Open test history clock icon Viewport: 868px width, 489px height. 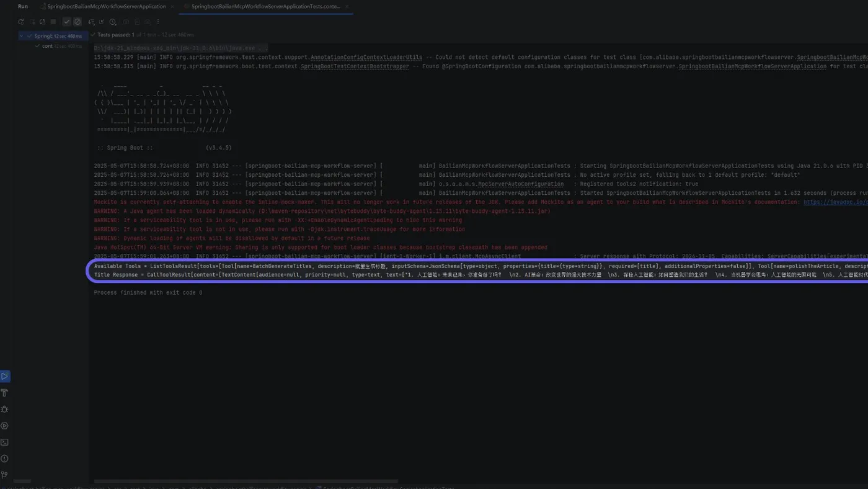113,22
